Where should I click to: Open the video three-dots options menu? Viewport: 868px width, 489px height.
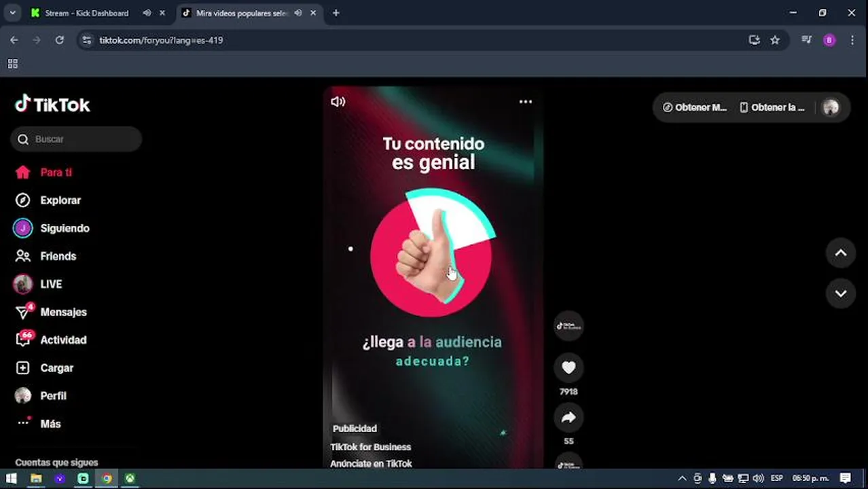[526, 102]
